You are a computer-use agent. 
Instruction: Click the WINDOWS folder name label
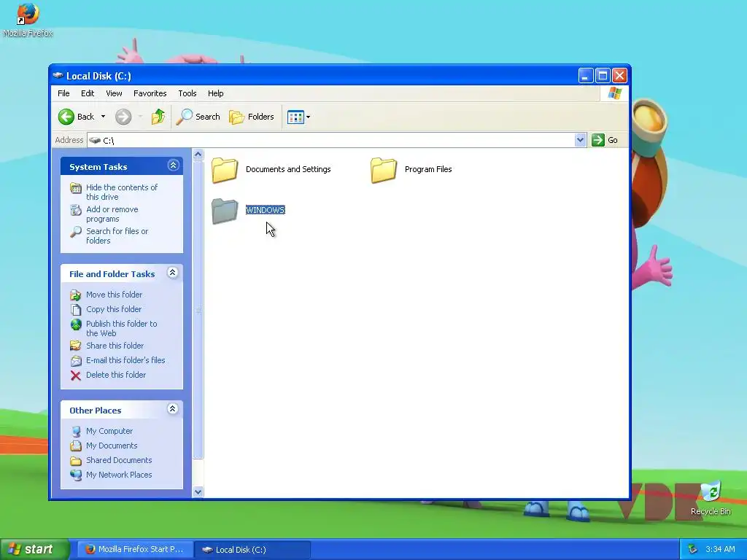click(266, 210)
